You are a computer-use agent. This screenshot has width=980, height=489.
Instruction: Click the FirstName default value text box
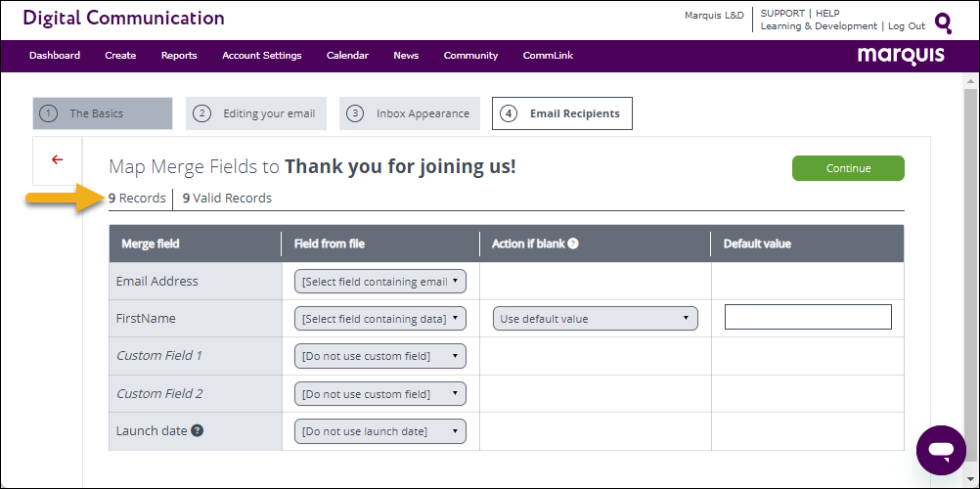(x=808, y=317)
